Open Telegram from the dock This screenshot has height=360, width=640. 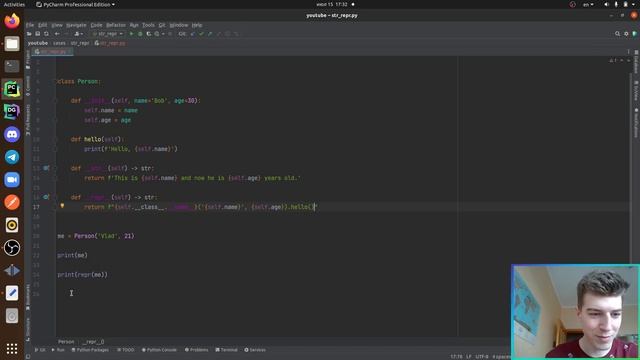coord(12,157)
